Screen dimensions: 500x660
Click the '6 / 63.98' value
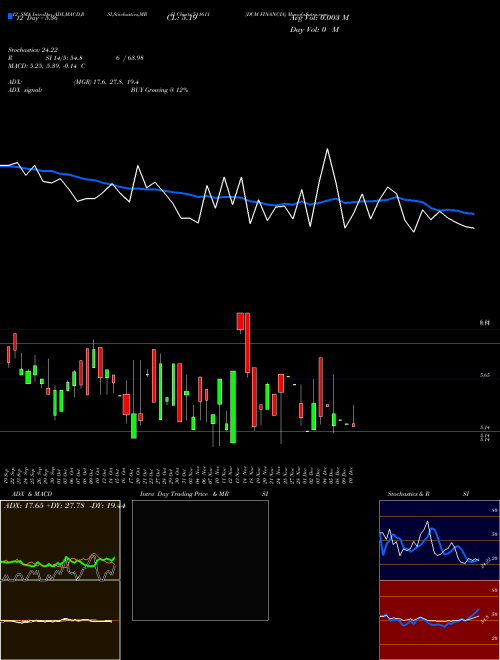pos(130,58)
